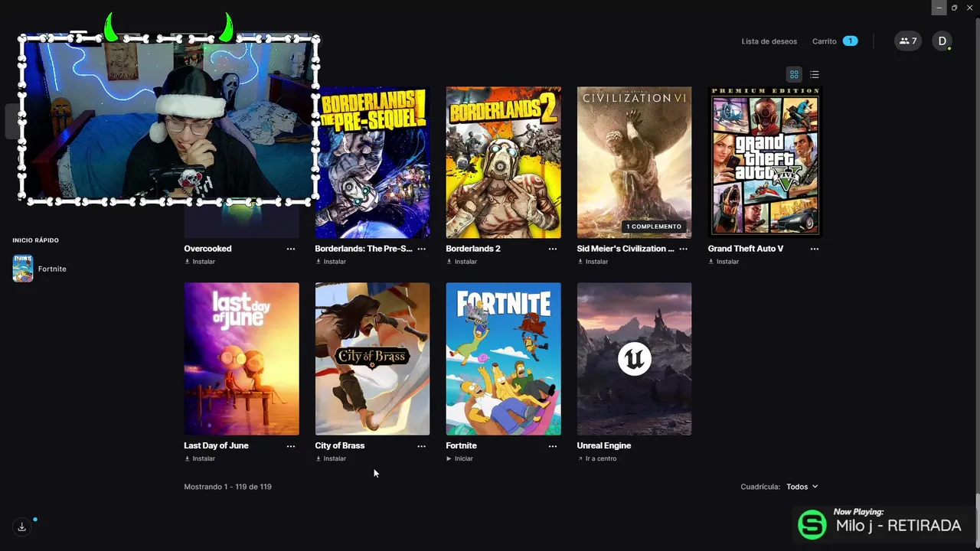Viewport: 980px width, 551px height.
Task: Open options menu for Grand Theft Auto V
Action: (815, 249)
